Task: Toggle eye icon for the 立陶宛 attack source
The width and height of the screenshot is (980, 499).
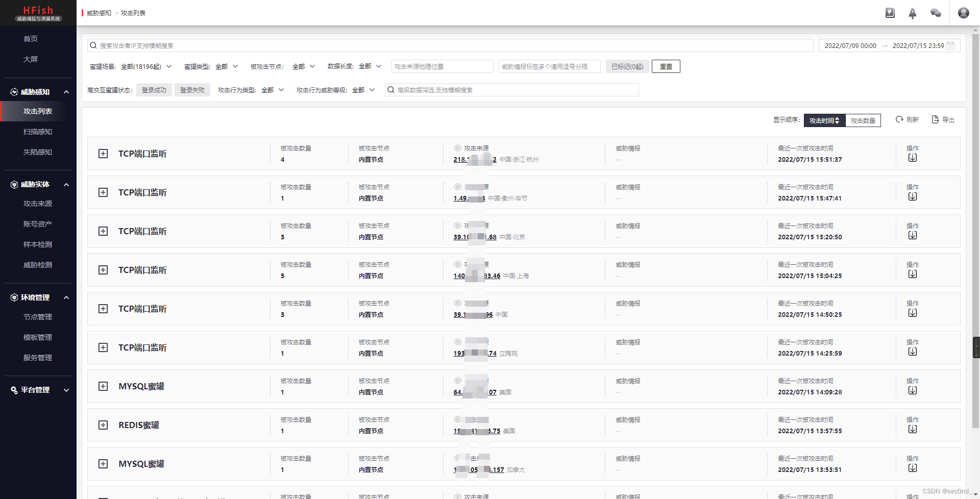Action: click(458, 342)
